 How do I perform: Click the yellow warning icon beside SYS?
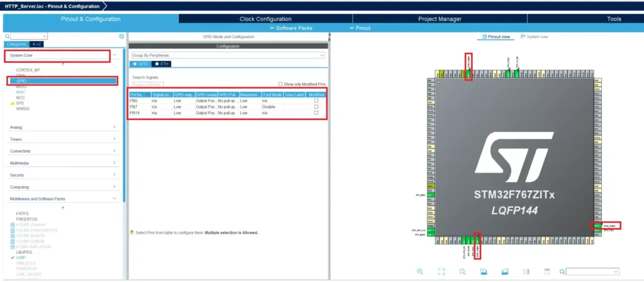(13, 103)
